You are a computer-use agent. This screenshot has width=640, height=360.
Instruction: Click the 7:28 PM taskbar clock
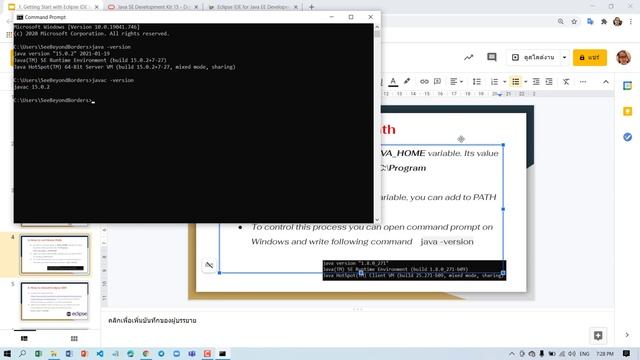click(x=604, y=353)
